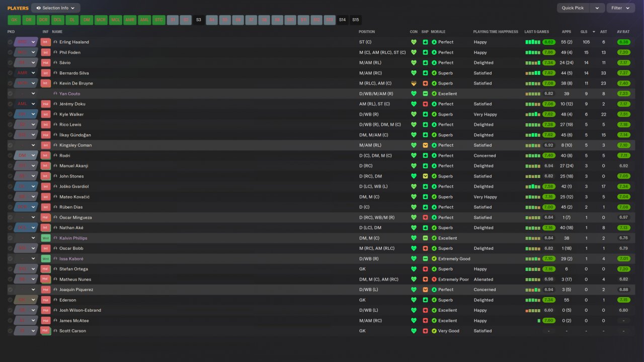Select the S15 substitute slot
The height and width of the screenshot is (362, 644).
pos(356,20)
